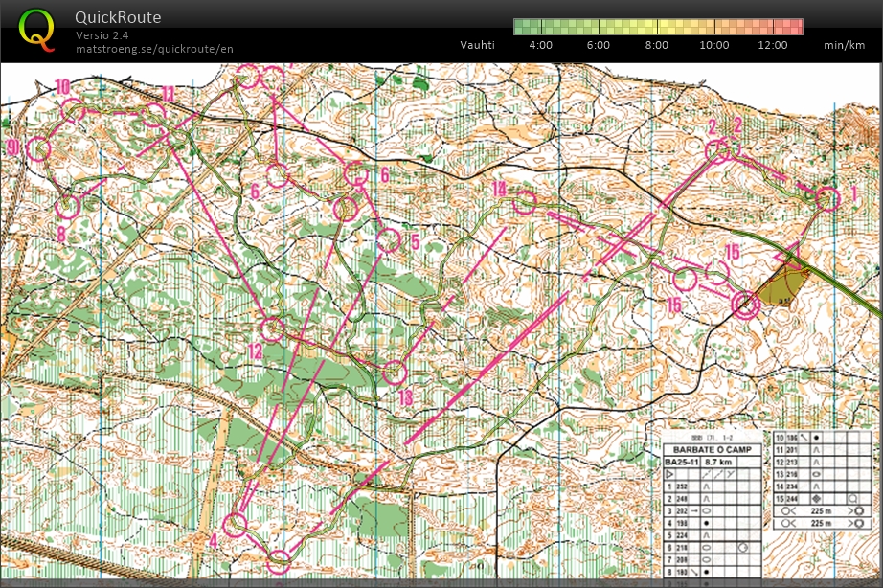Pick control circle 9 on the map
This screenshot has height=588, width=883.
(x=38, y=148)
